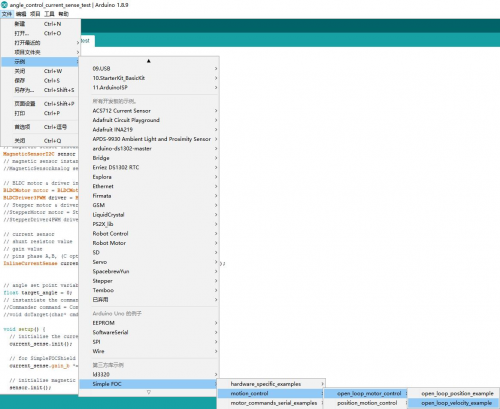
Task: Click the up arrow at top of examples list
Action: coord(149,61)
